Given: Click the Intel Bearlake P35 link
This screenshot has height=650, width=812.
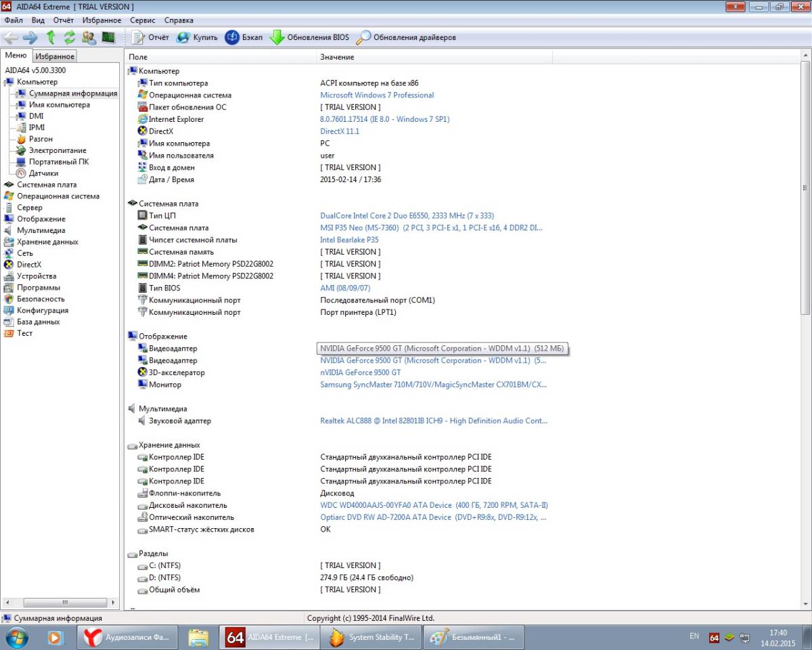Looking at the screenshot, I should [349, 240].
